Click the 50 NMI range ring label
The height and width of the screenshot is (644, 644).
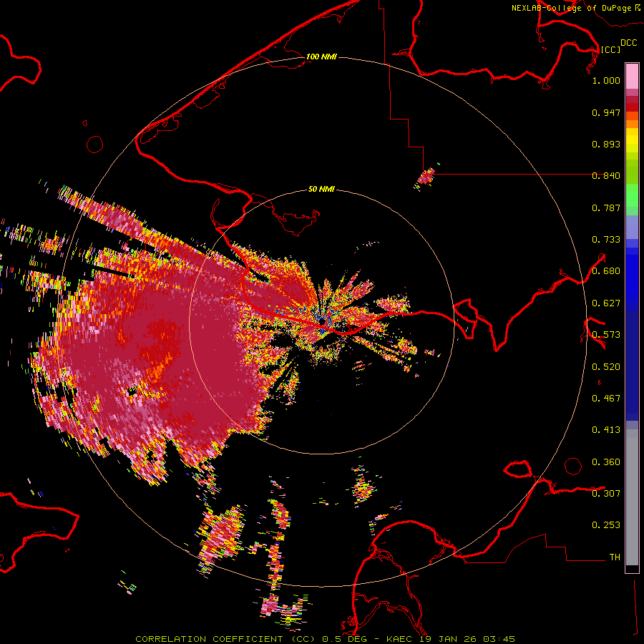point(321,189)
